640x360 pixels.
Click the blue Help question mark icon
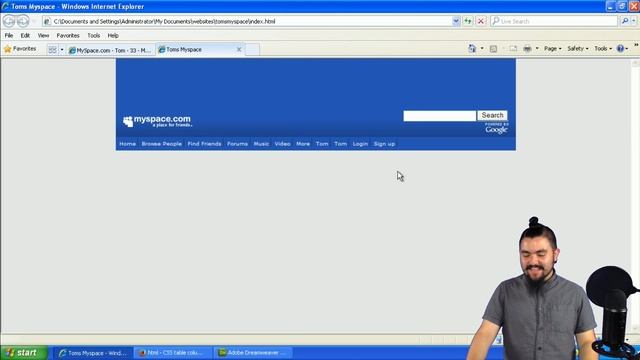click(620, 49)
